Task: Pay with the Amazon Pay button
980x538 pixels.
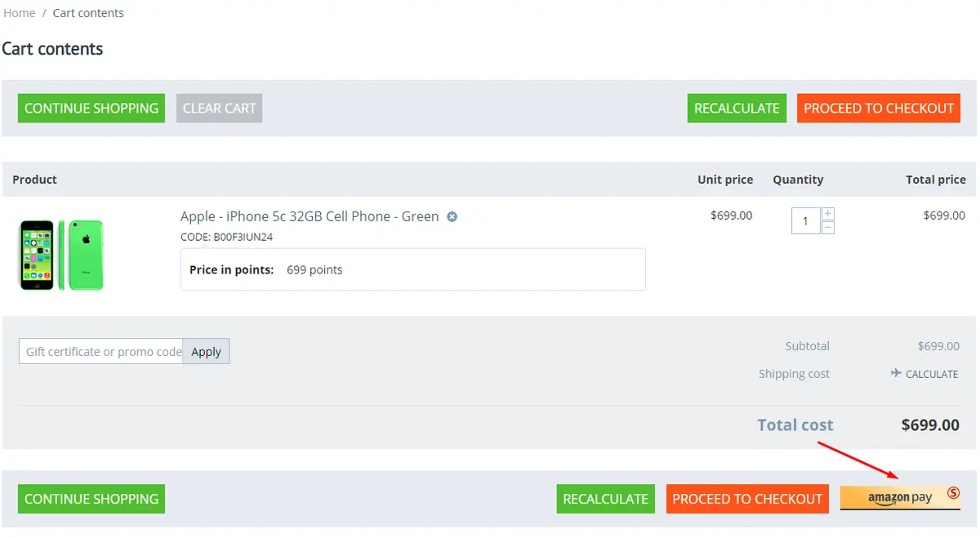Action: point(900,497)
